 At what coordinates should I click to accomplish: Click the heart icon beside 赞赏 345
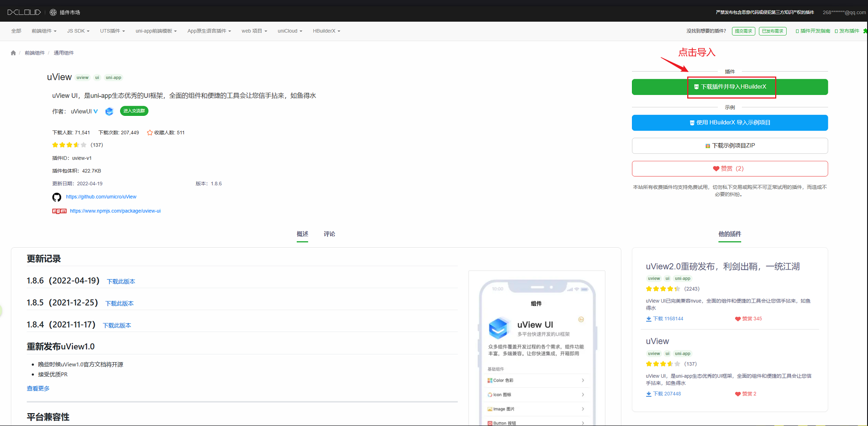pos(737,319)
